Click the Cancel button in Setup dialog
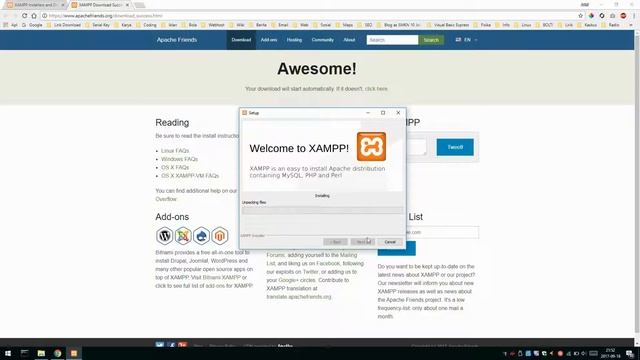This screenshot has width=640, height=360. click(x=390, y=242)
